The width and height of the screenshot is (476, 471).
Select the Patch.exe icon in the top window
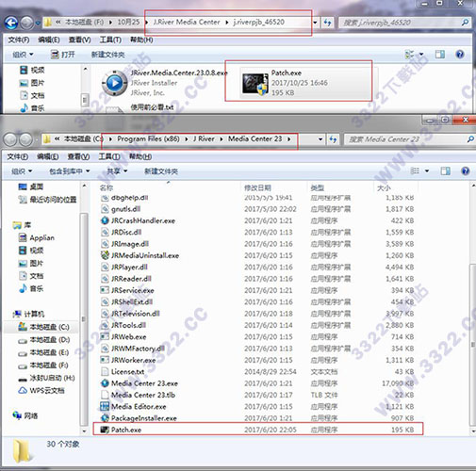click(x=255, y=84)
